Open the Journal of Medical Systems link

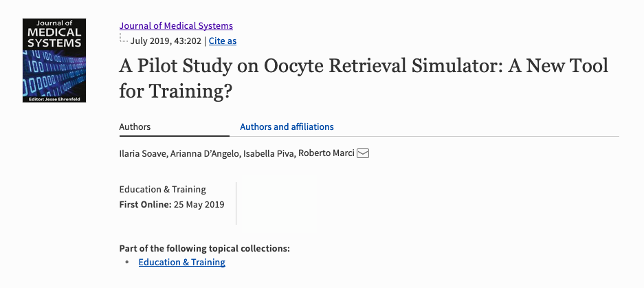(x=176, y=26)
